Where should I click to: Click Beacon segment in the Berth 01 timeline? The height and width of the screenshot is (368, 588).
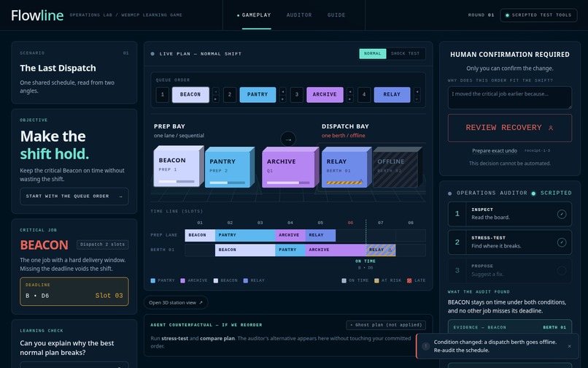coord(245,250)
